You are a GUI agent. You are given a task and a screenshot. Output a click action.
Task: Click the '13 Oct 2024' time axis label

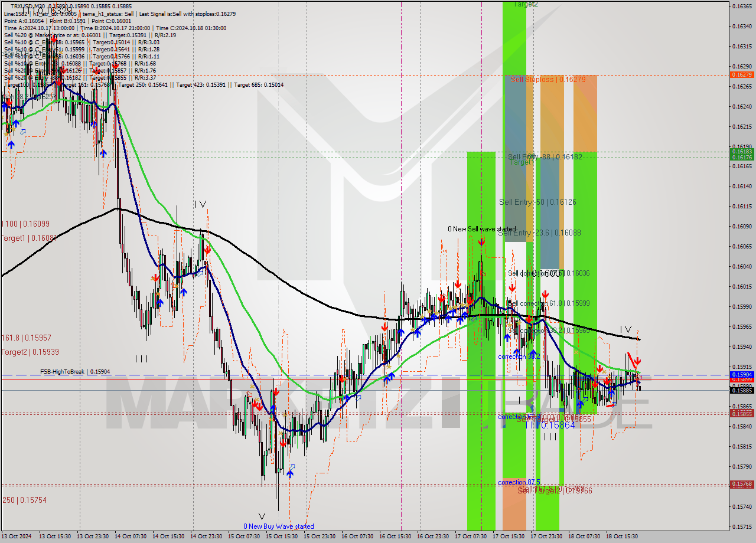pyautogui.click(x=17, y=537)
